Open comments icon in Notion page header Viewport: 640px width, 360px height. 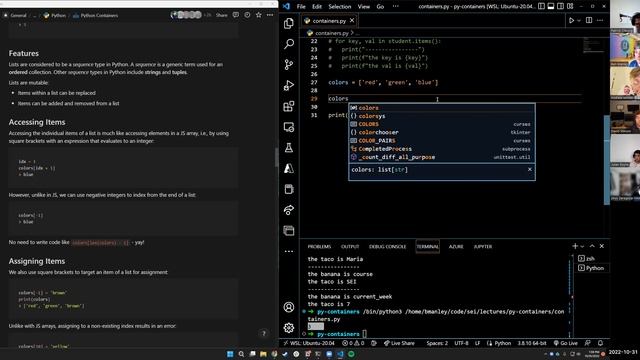(236, 15)
